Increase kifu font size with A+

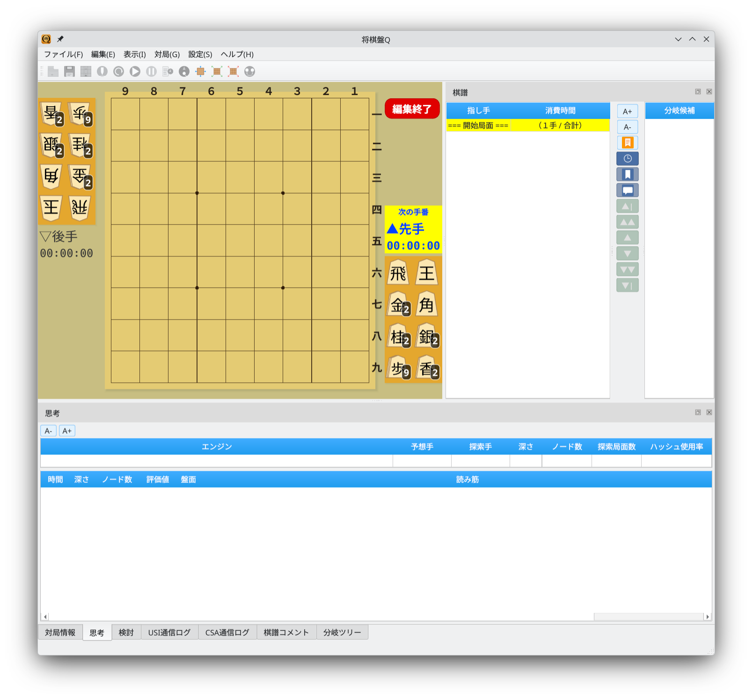627,111
